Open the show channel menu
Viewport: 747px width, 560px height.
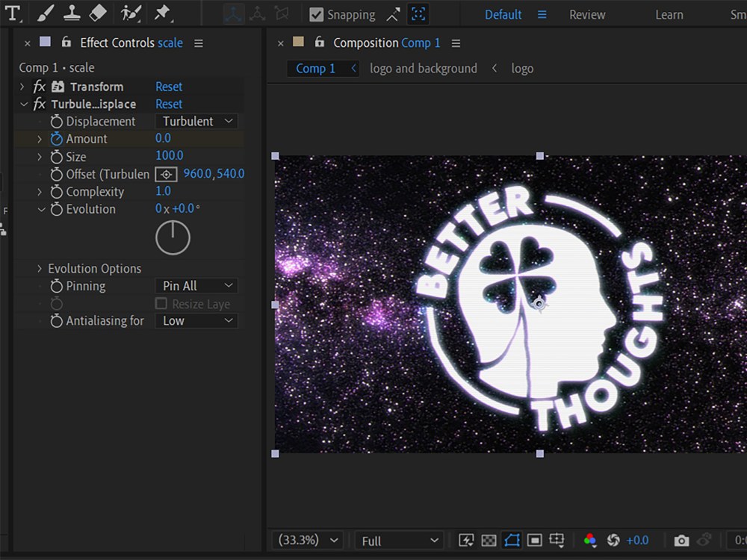591,539
